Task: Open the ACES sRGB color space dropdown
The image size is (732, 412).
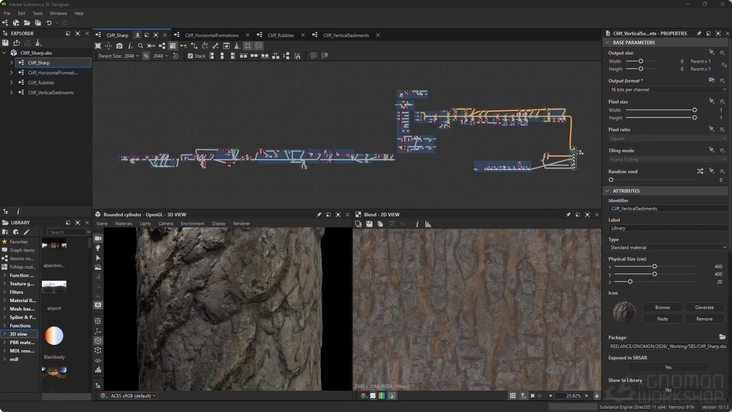Action: 133,396
